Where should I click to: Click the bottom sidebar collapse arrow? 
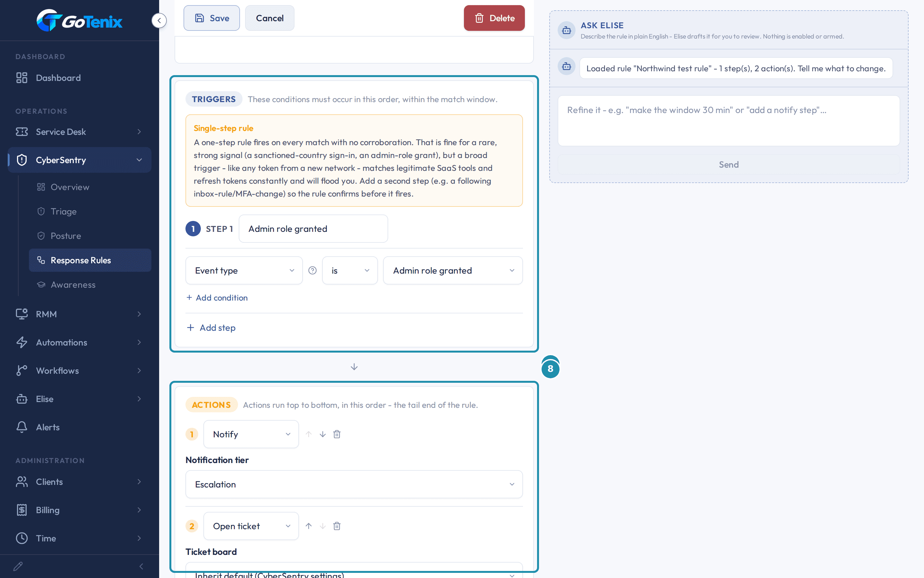tap(141, 566)
